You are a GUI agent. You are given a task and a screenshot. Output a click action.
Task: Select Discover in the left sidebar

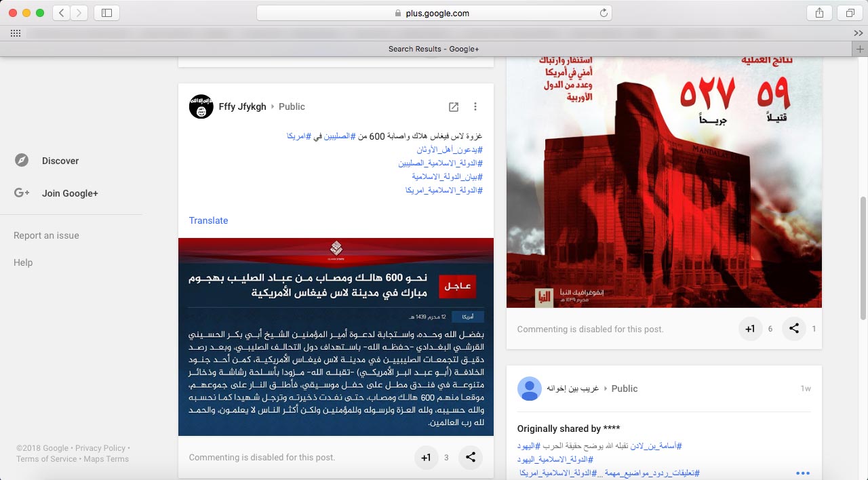pyautogui.click(x=60, y=161)
